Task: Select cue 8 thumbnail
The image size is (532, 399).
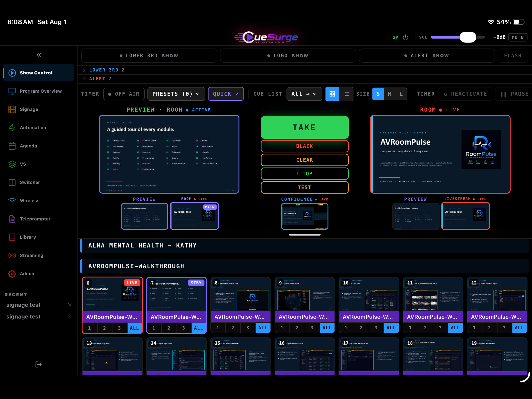Action: (240, 294)
